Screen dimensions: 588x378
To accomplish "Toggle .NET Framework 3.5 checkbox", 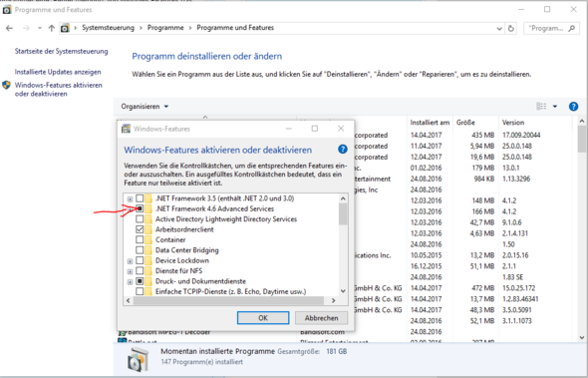I will (x=140, y=198).
